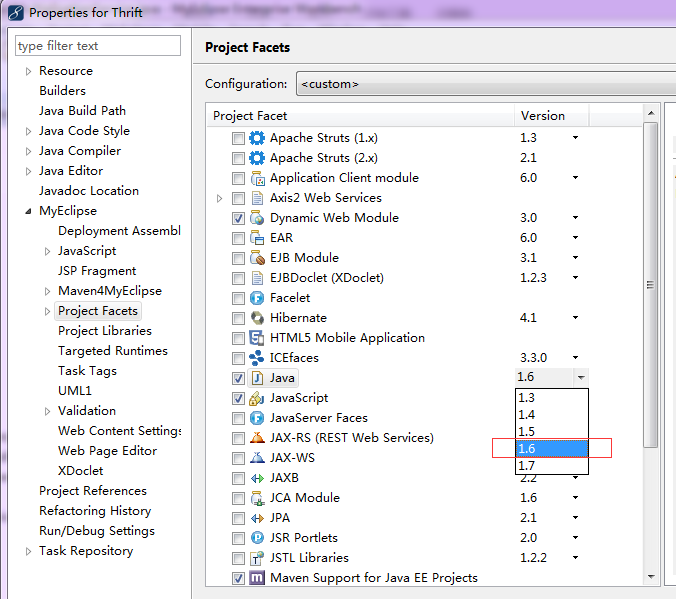The width and height of the screenshot is (676, 599).
Task: Click the Facelet facet icon
Action: [257, 298]
